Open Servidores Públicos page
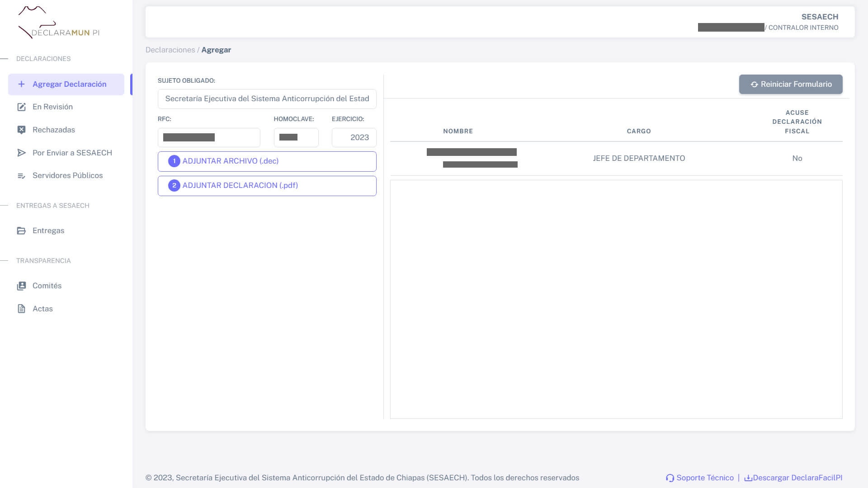868x488 pixels. 66,176
